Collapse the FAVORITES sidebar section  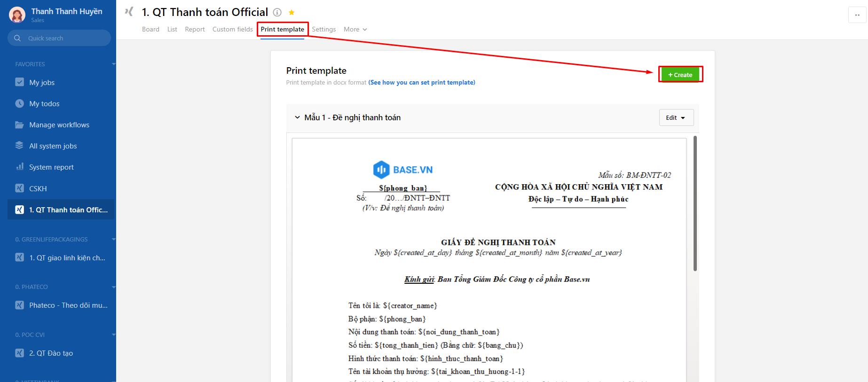[113, 64]
